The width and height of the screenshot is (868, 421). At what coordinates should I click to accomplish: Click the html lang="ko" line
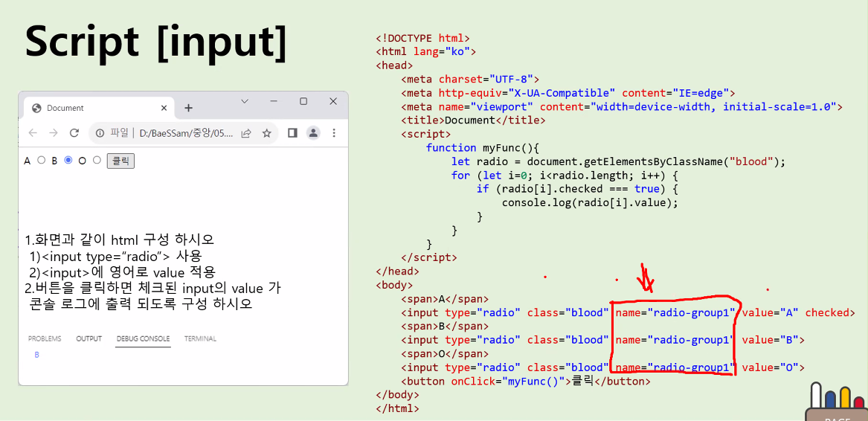tap(426, 52)
